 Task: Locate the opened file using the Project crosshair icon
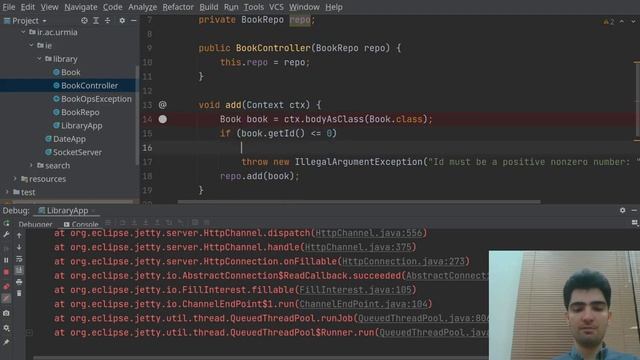(84, 20)
